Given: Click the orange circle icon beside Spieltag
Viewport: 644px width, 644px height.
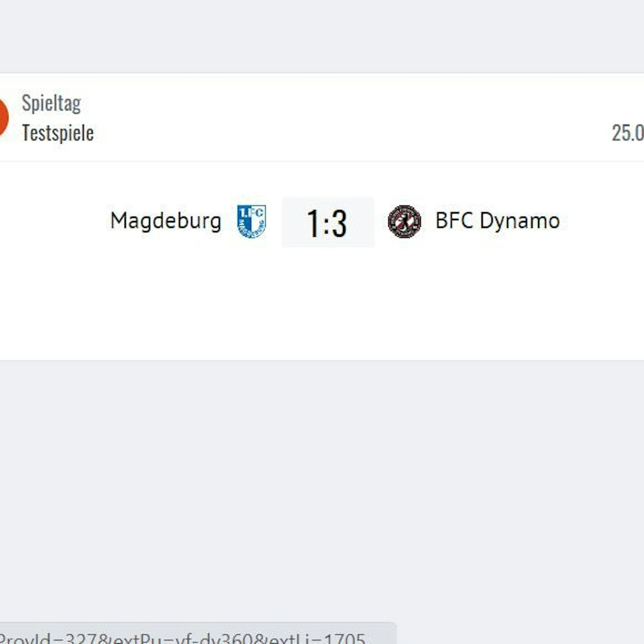Looking at the screenshot, I should 3,117.
